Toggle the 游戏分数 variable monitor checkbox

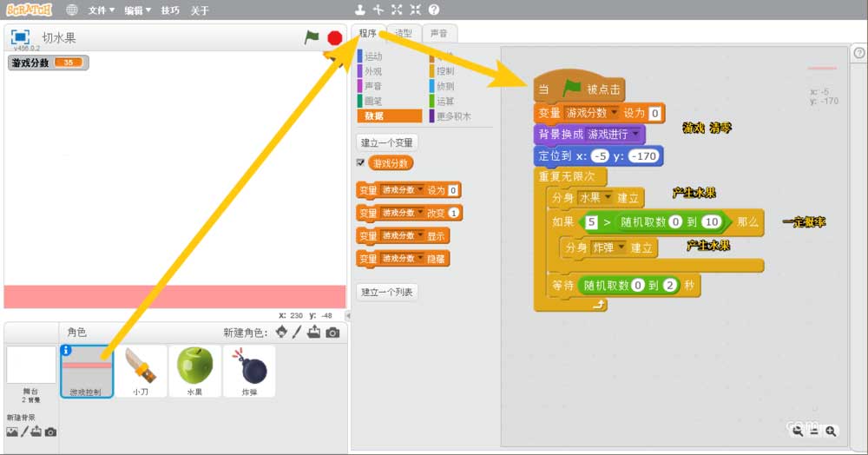pyautogui.click(x=360, y=162)
